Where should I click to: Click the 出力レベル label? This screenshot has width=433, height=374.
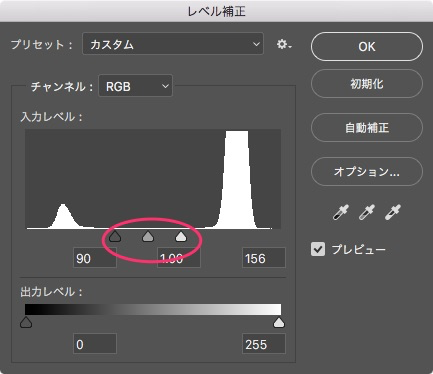point(51,292)
